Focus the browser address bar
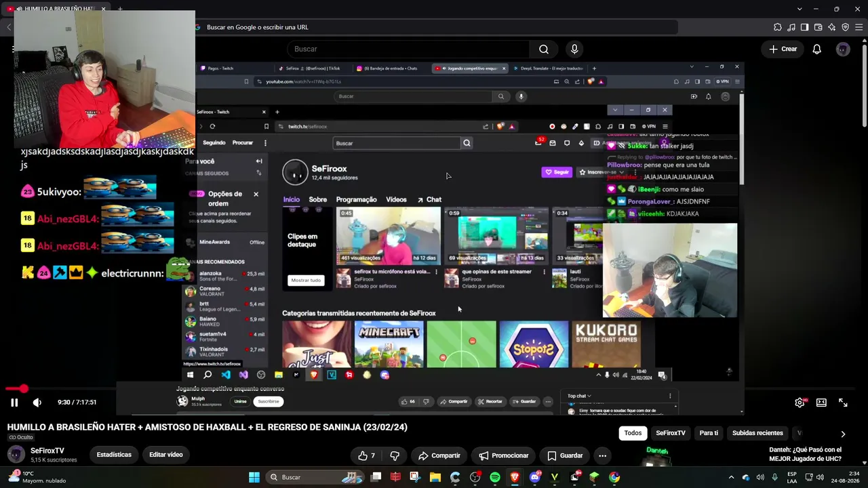This screenshot has height=488, width=868. tap(434, 27)
